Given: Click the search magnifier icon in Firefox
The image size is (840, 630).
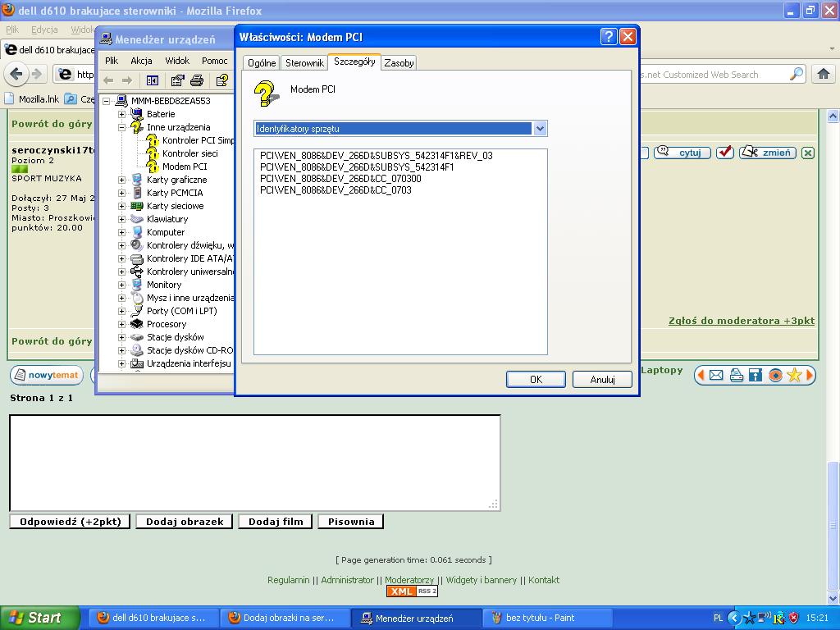Looking at the screenshot, I should [x=797, y=74].
